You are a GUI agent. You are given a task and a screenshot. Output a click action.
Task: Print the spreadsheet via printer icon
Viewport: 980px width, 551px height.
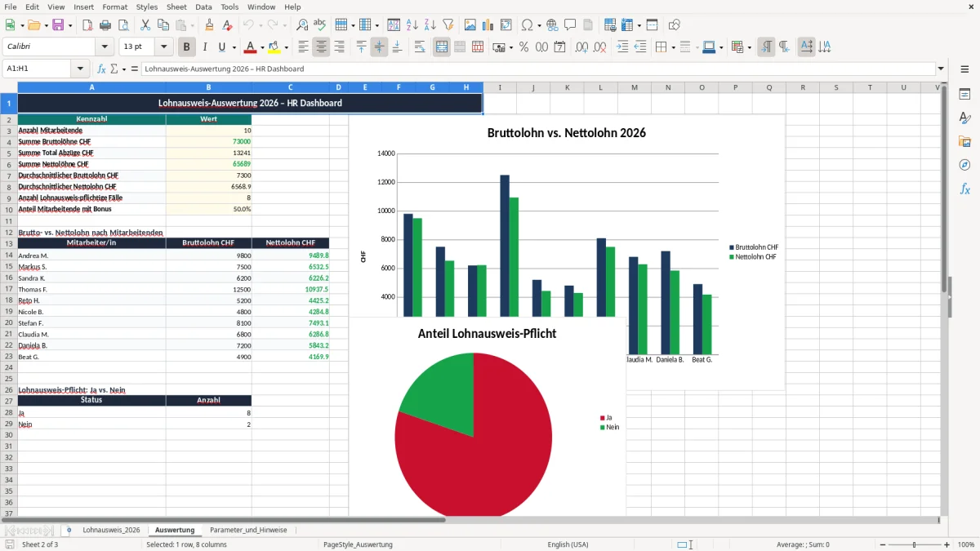pos(105,25)
